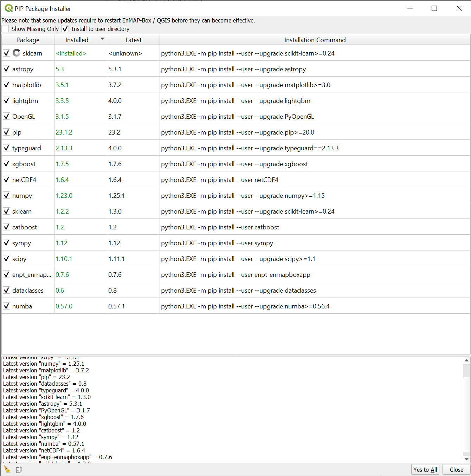Click the QGIS logo in the title bar
This screenshot has height=476, width=471.
(x=8, y=8)
